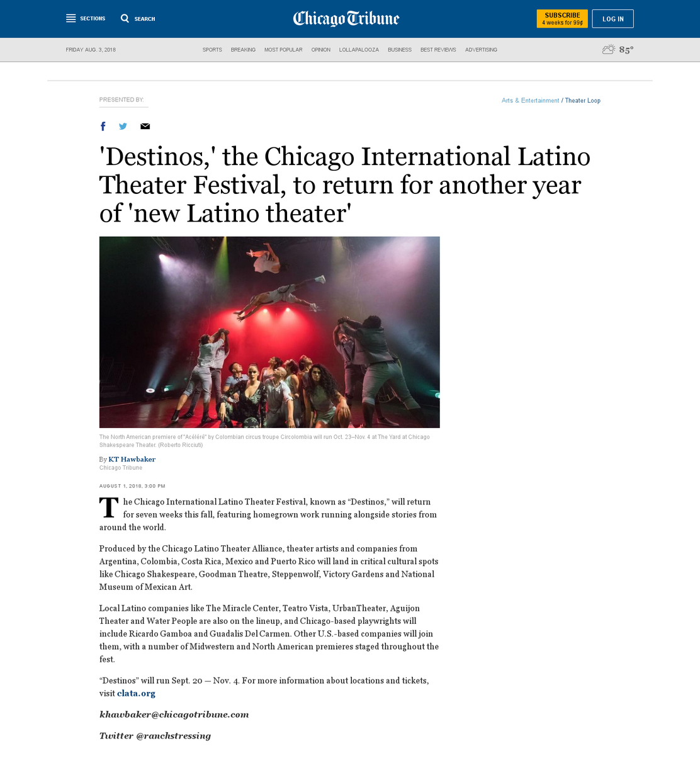The width and height of the screenshot is (700, 770).
Task: Open the Advertising section
Action: [481, 50]
